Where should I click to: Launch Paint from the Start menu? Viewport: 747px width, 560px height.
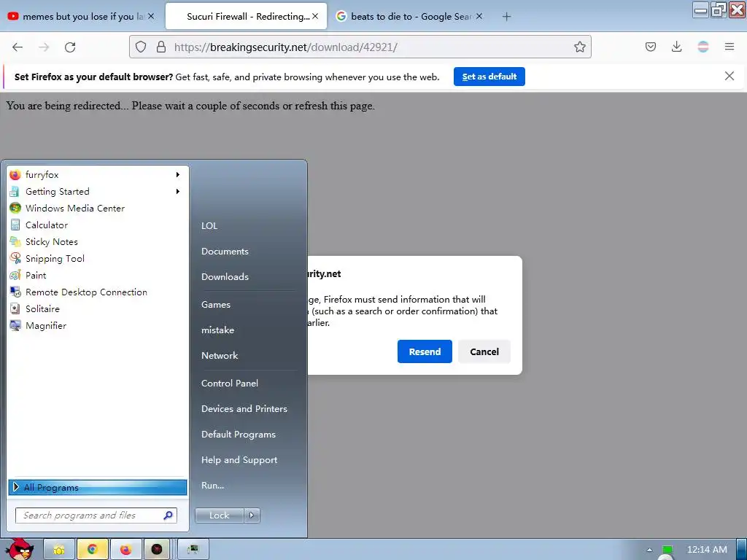(x=98, y=275)
